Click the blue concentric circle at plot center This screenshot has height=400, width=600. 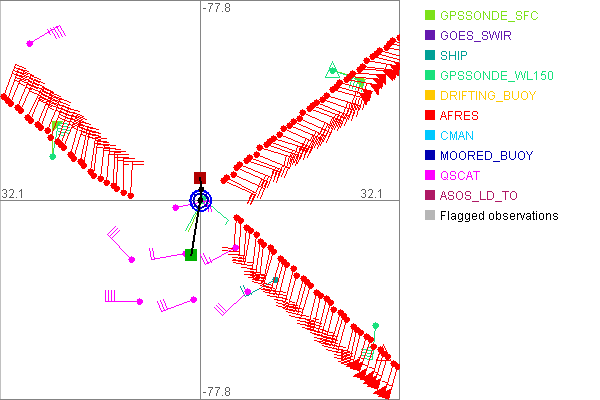[201, 201]
